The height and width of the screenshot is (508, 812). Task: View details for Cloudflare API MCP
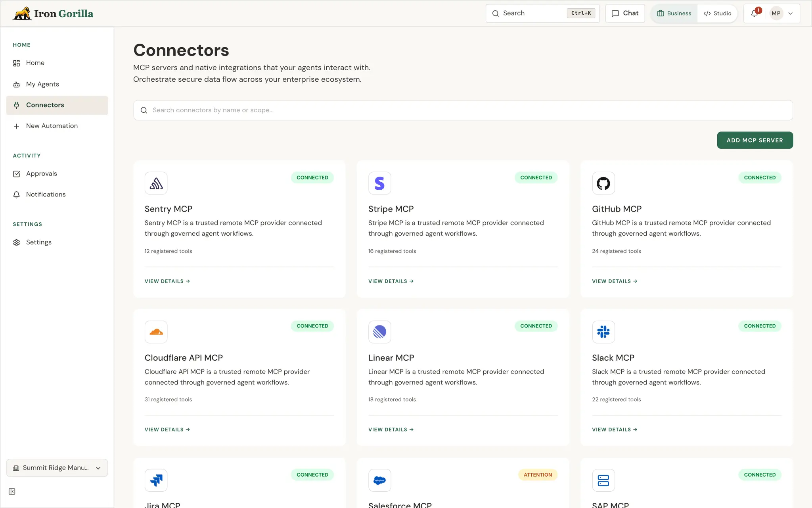pyautogui.click(x=167, y=430)
